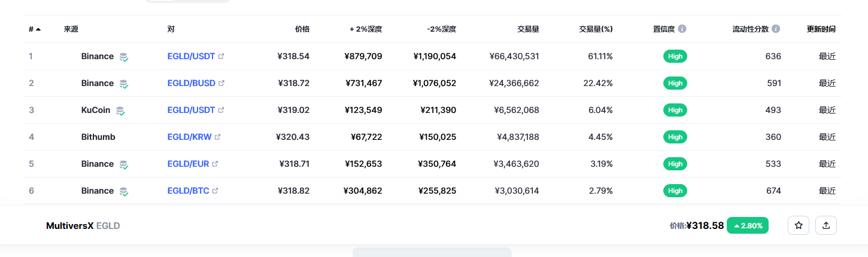Open the EGLD/USDT pair link for Binance
Viewport: 868px width, 257px height.
point(191,56)
